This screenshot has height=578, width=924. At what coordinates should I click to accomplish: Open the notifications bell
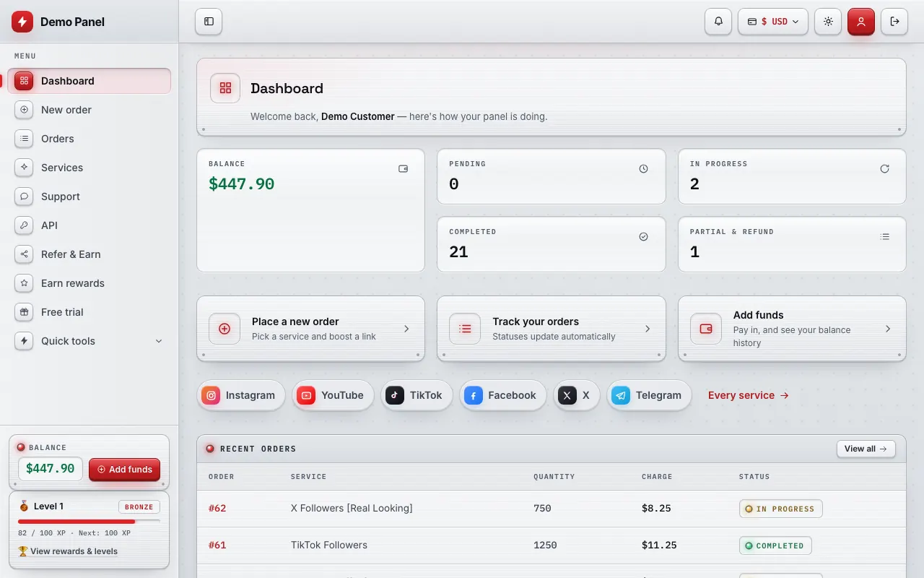[718, 22]
